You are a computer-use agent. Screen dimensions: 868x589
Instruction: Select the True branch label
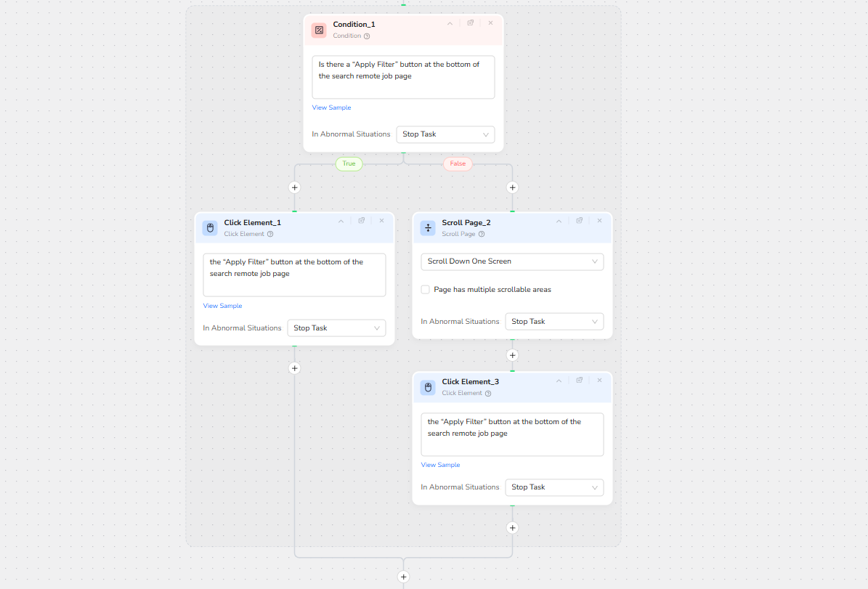click(349, 164)
